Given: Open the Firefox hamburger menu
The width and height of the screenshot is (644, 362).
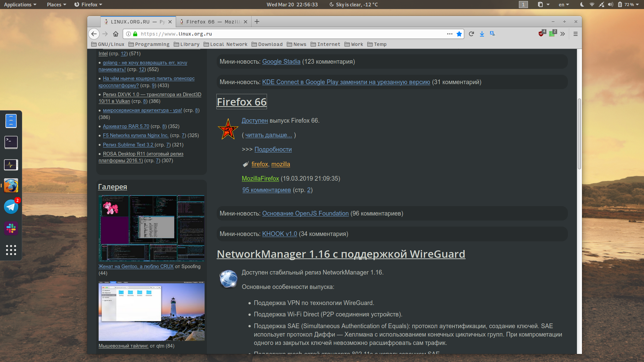Looking at the screenshot, I should tap(576, 34).
